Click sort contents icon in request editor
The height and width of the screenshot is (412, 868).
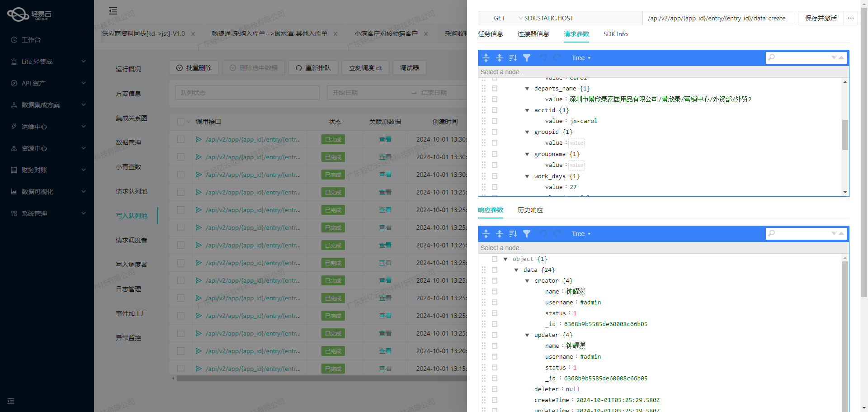tap(513, 58)
